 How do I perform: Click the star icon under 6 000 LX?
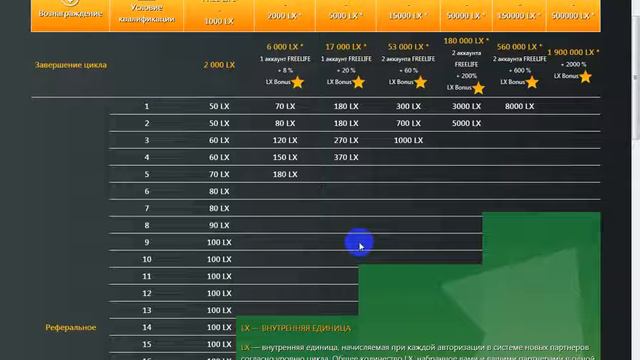(x=298, y=82)
